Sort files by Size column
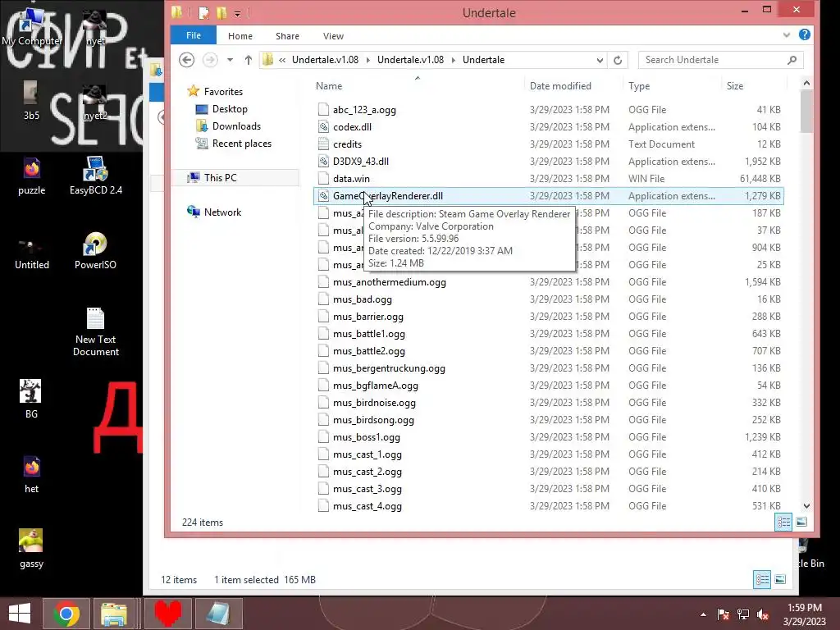The height and width of the screenshot is (630, 840). tap(734, 85)
